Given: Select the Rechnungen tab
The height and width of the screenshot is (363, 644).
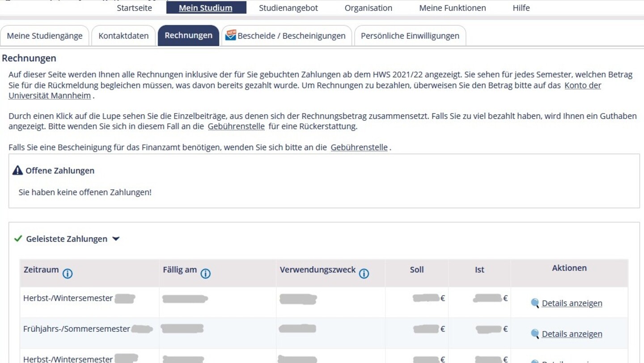Looking at the screenshot, I should pyautogui.click(x=188, y=35).
